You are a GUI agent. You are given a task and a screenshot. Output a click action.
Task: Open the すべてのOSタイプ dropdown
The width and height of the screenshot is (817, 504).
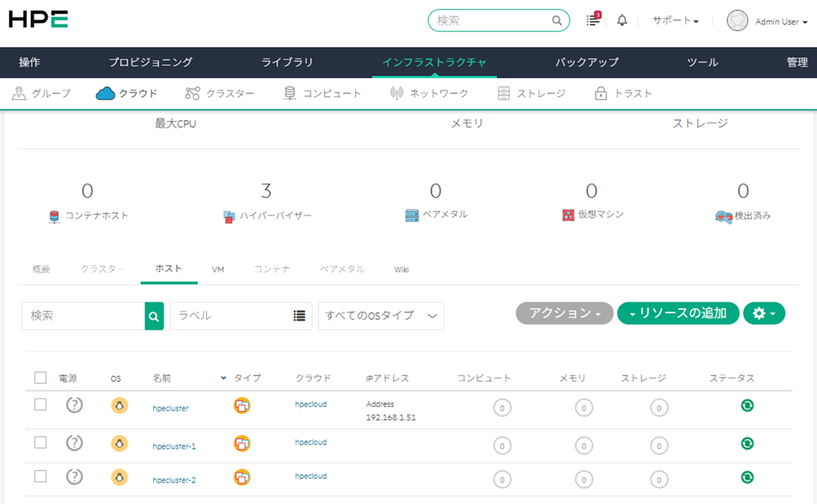pyautogui.click(x=381, y=316)
